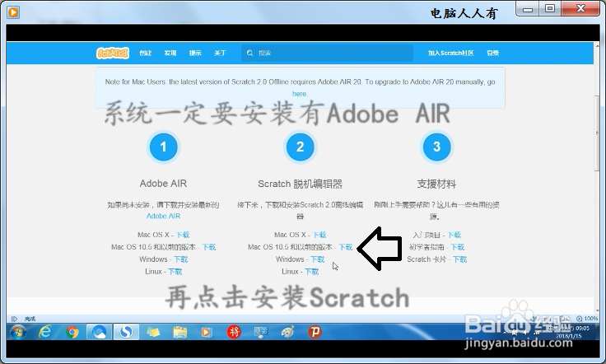Open the file explorer folder on the taskbar
Viewport: 606px width, 364px height.
tap(179, 332)
